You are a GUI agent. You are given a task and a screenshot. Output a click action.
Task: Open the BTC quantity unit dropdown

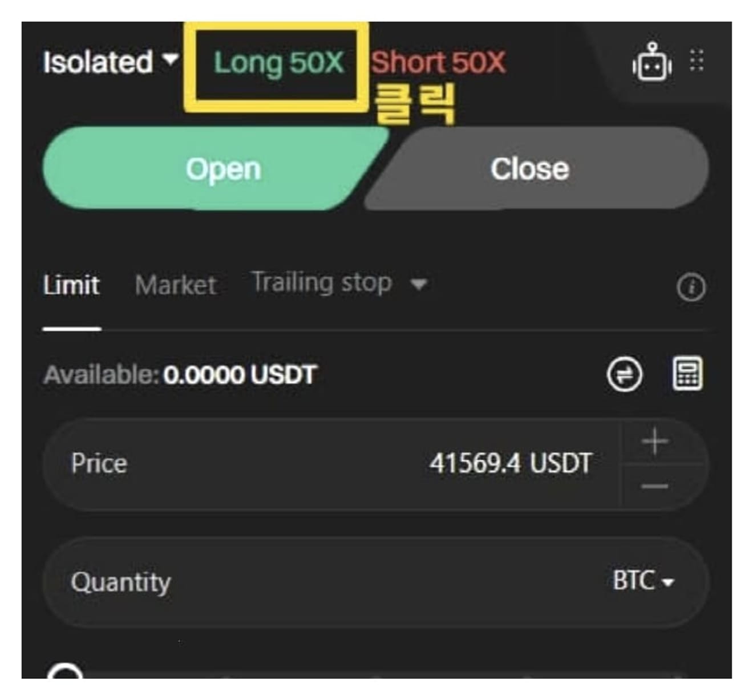tap(643, 581)
